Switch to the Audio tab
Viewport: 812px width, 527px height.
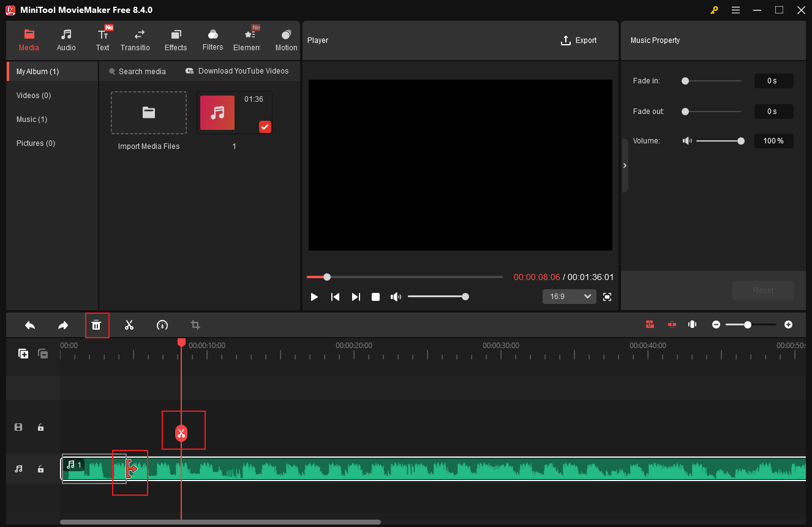66,39
